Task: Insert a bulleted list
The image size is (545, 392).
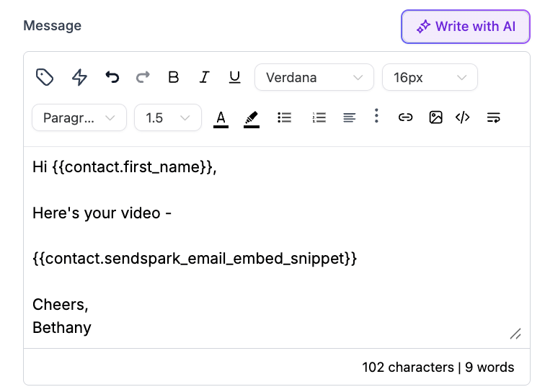Action: point(285,117)
